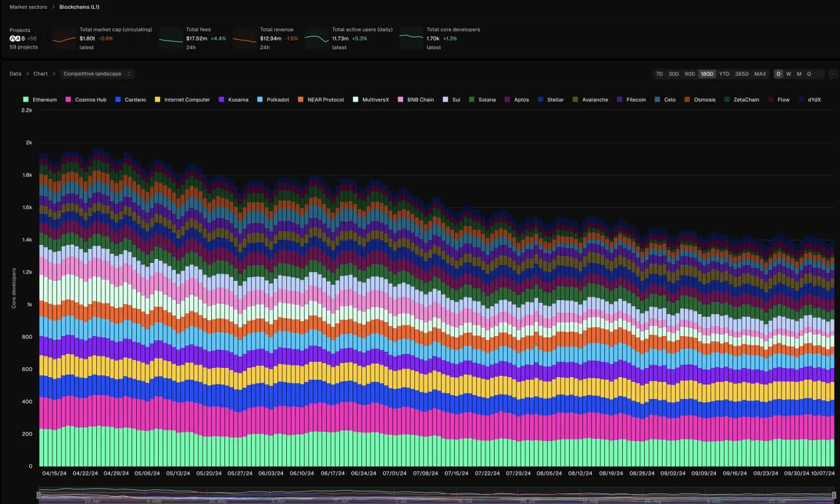Select the 365D time range
The height and width of the screenshot is (504, 840).
[742, 74]
